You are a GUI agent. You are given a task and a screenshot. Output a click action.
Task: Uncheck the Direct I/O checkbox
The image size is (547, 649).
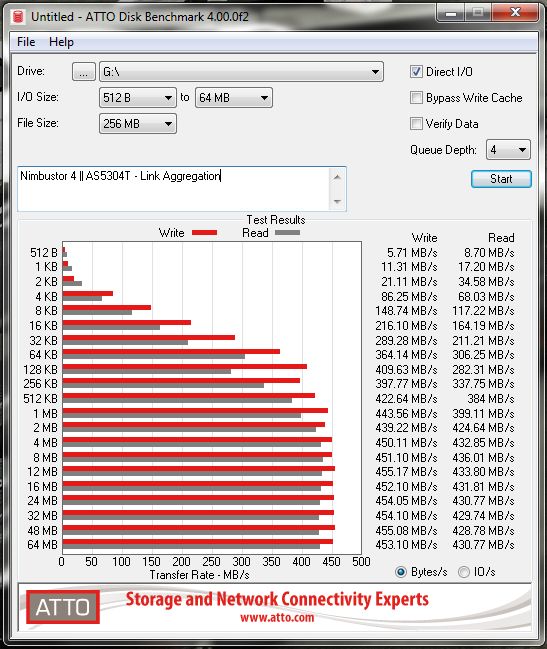pos(416,72)
